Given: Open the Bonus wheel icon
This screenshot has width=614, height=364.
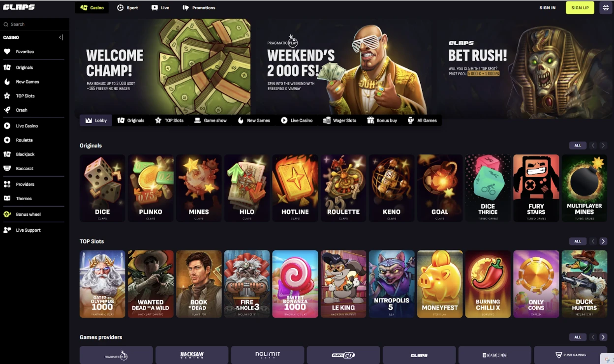Looking at the screenshot, I should (x=7, y=214).
